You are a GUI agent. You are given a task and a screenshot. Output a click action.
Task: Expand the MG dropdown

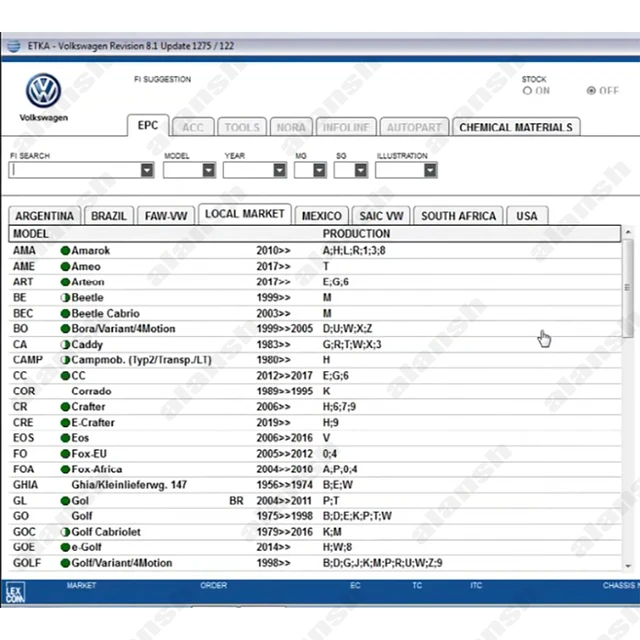coord(320,170)
